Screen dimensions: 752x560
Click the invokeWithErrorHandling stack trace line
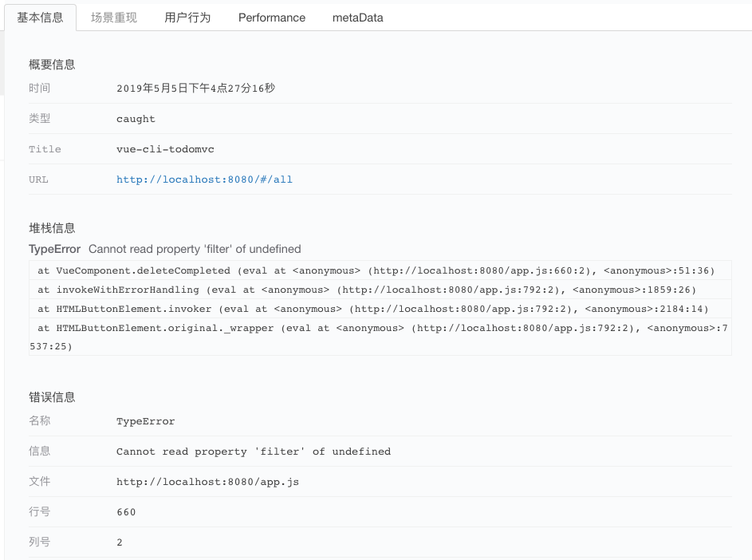point(380,290)
